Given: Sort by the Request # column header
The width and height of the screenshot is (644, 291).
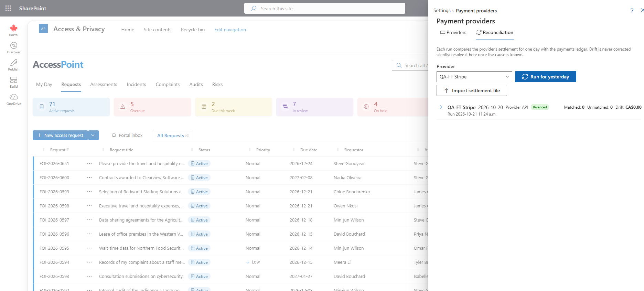Looking at the screenshot, I should (x=60, y=150).
